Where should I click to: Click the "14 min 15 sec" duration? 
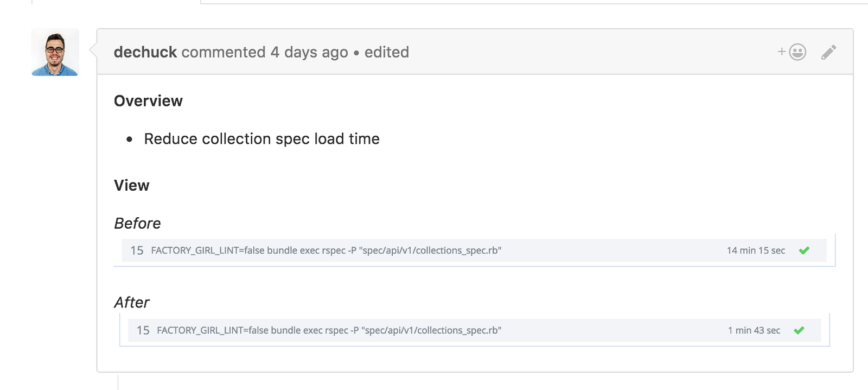tap(756, 250)
